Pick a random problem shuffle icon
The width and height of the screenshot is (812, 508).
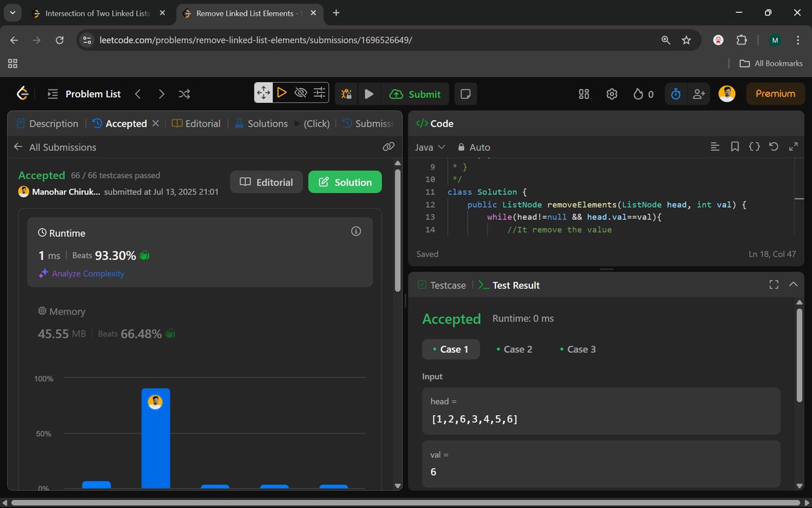point(184,94)
